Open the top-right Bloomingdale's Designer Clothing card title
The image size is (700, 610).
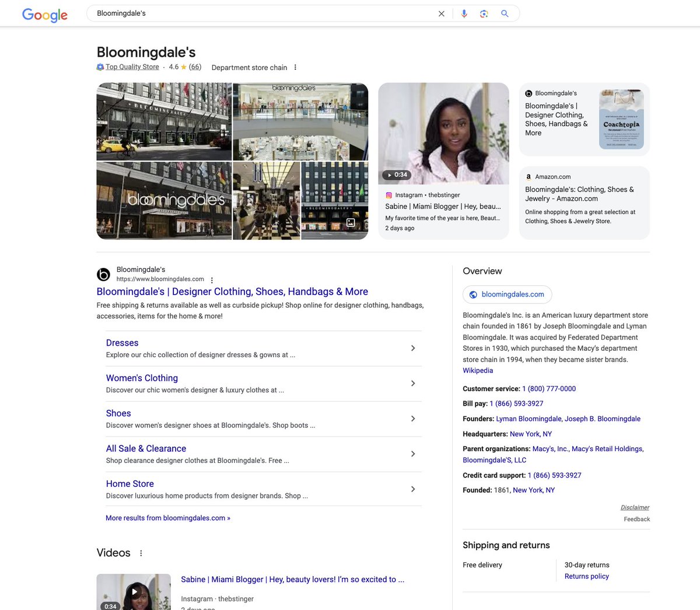[x=556, y=119]
